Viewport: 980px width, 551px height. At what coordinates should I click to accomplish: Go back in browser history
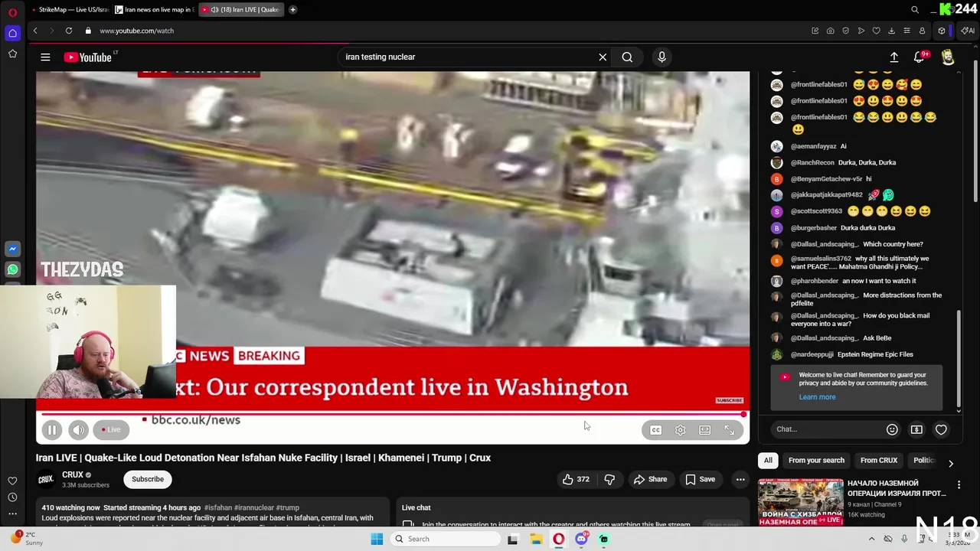[x=35, y=31]
